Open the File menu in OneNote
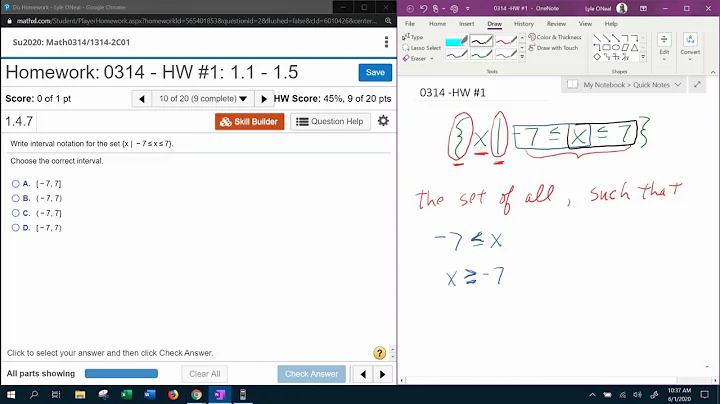This screenshot has height=404, width=720. 410,23
